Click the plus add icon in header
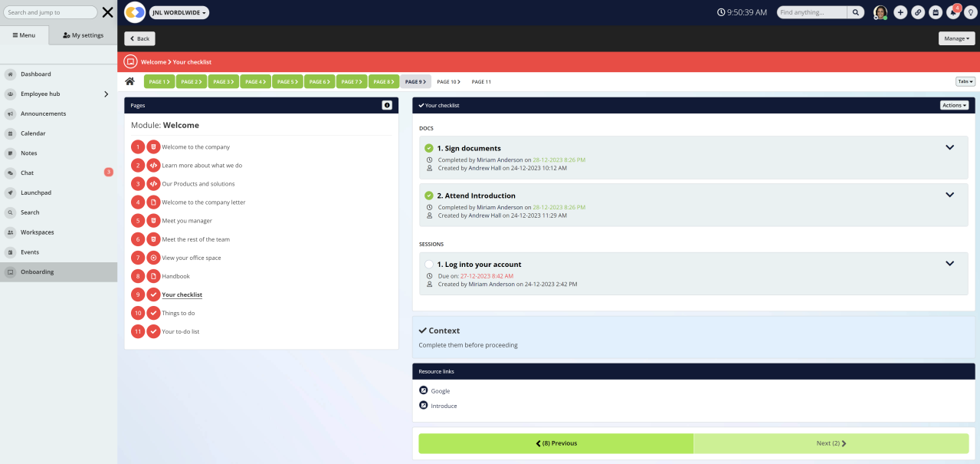 coord(900,12)
